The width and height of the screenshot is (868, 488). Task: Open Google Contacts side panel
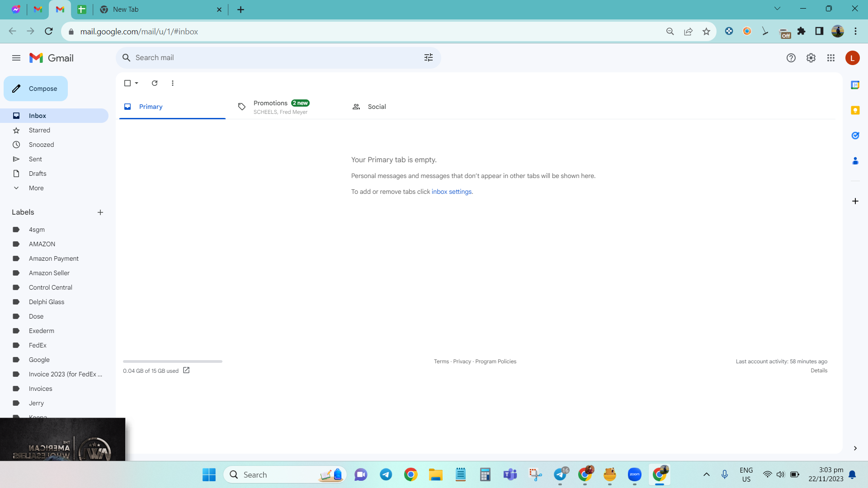coord(855,161)
